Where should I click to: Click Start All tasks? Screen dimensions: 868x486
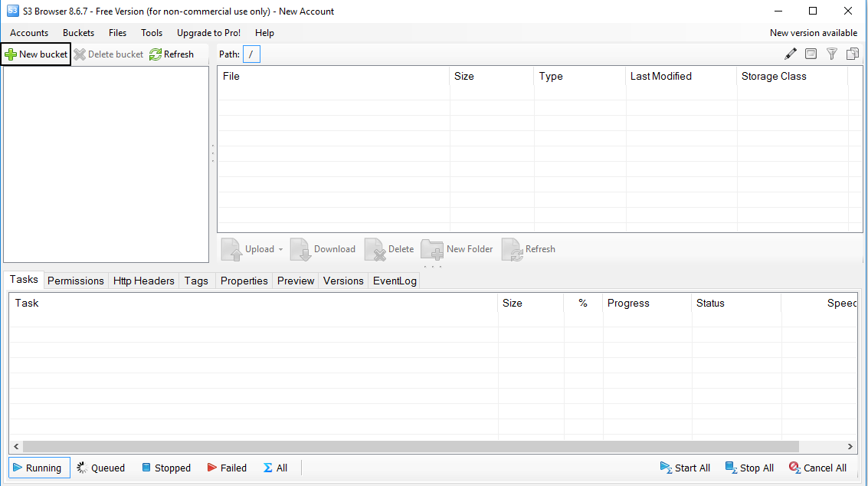(685, 468)
